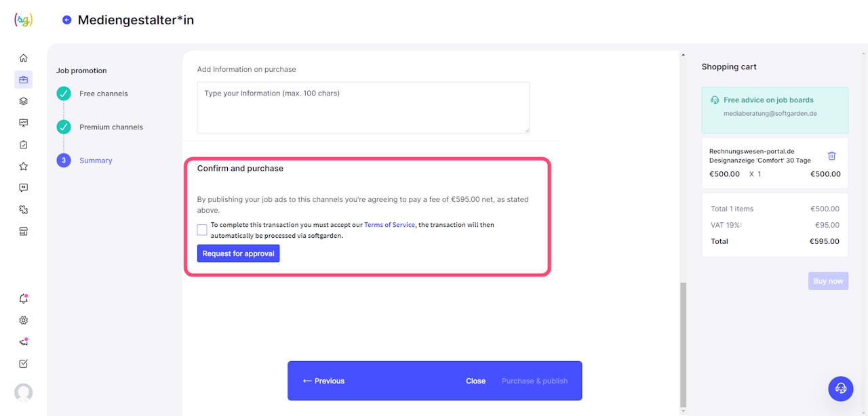Click the purchase information text field
Screen dimensions: 868x416
pyautogui.click(x=363, y=107)
